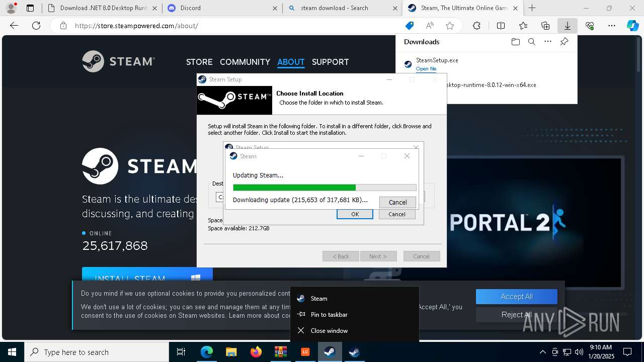
Task: Open the Collections icon
Action: tap(545, 26)
